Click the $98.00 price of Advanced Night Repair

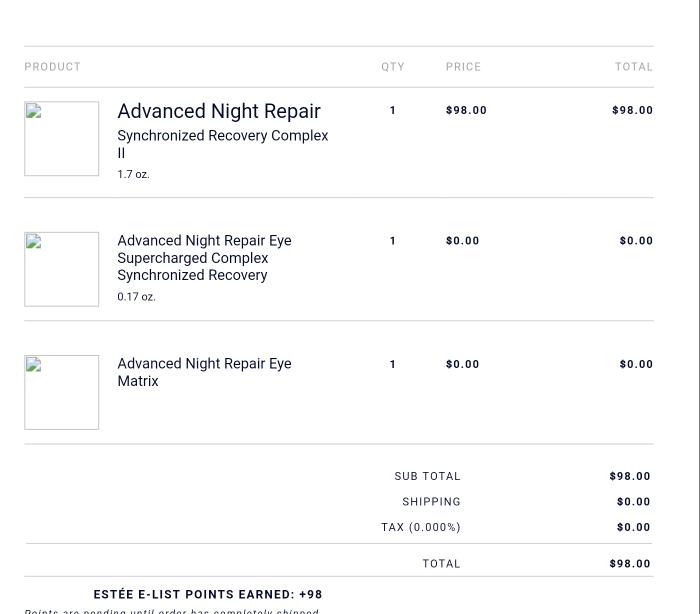point(466,110)
